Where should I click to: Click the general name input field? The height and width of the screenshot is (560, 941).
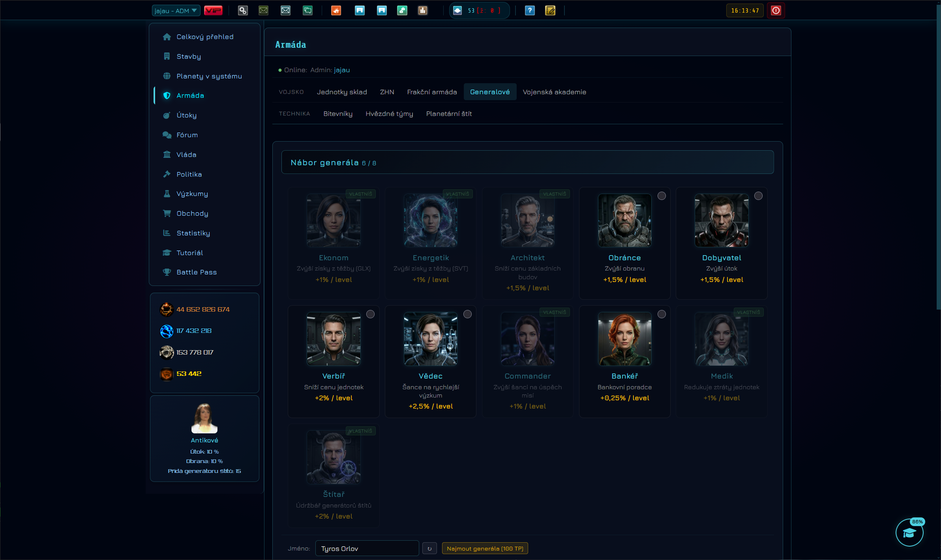tap(367, 548)
